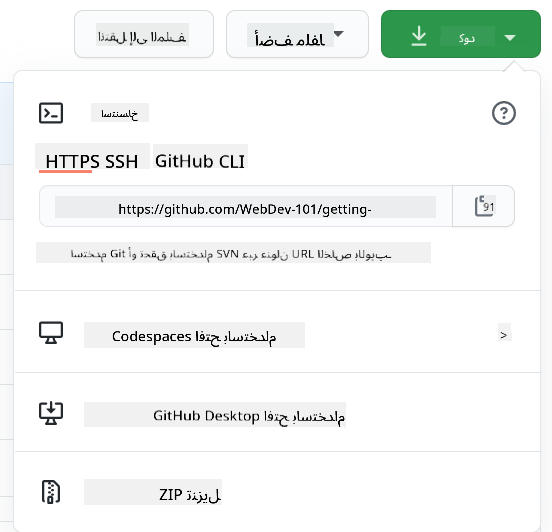This screenshot has height=532, width=552.
Task: Expand the green Code button caret
Action: point(510,37)
